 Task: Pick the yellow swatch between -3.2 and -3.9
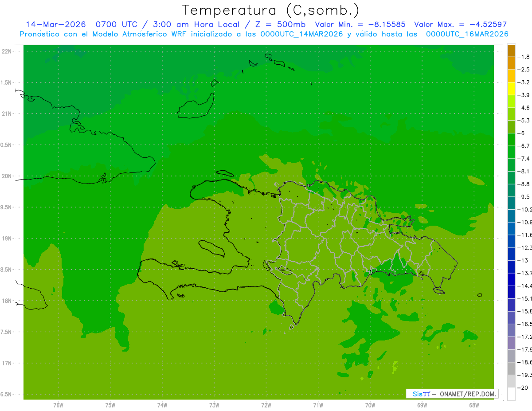point(511,89)
